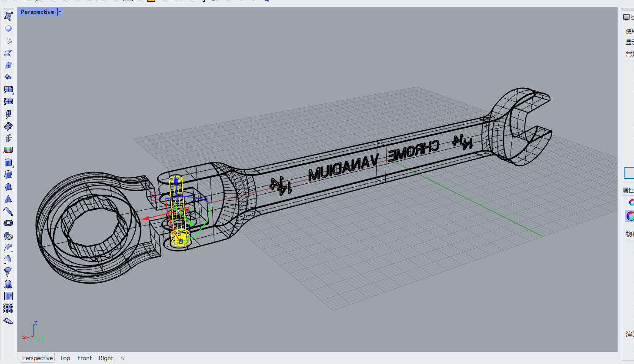Screen dimensions: 634x364
Task: Select the Revolve surface tool
Action: [8, 272]
